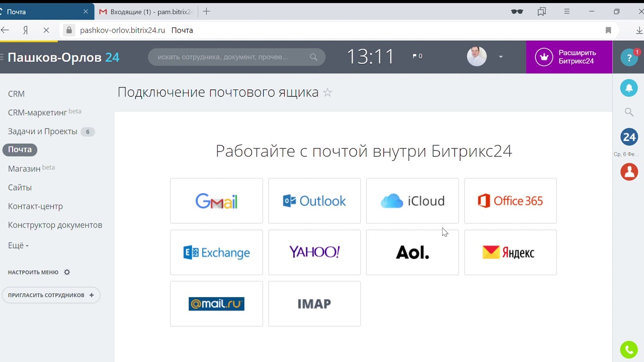This screenshot has height=362, width=644.
Task: Go to CRM in the left menu
Action: [16, 94]
